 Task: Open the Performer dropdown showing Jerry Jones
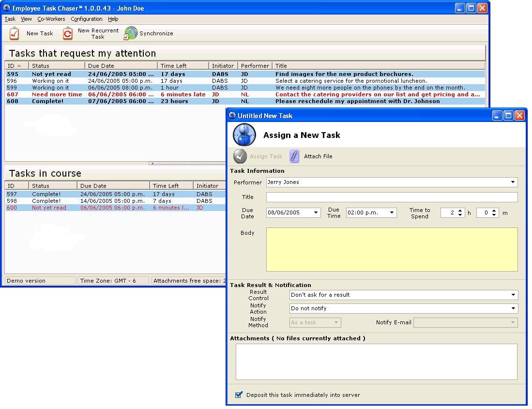pos(513,182)
